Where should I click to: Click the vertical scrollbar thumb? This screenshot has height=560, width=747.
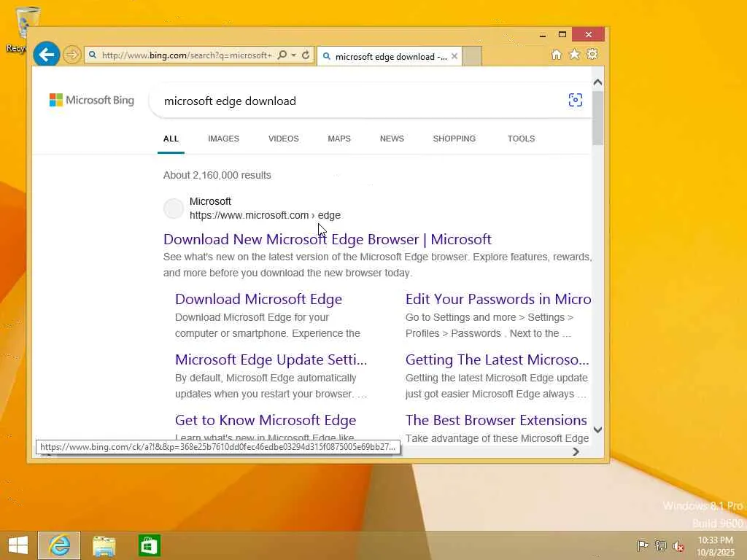(597, 118)
